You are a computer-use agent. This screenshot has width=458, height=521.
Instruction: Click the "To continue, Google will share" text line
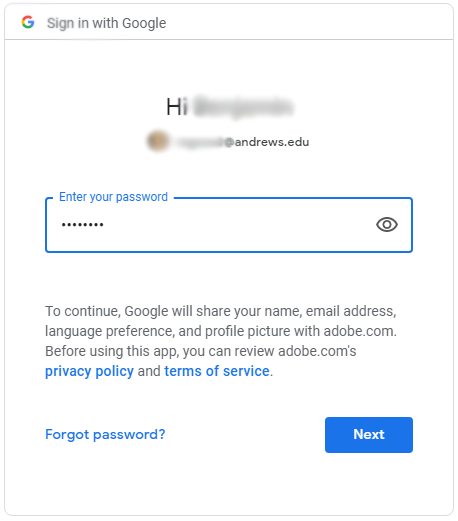221,311
